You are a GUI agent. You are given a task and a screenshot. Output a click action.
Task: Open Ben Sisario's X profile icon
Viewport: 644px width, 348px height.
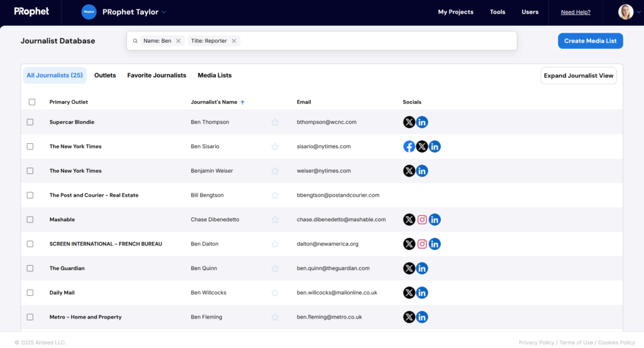422,146
